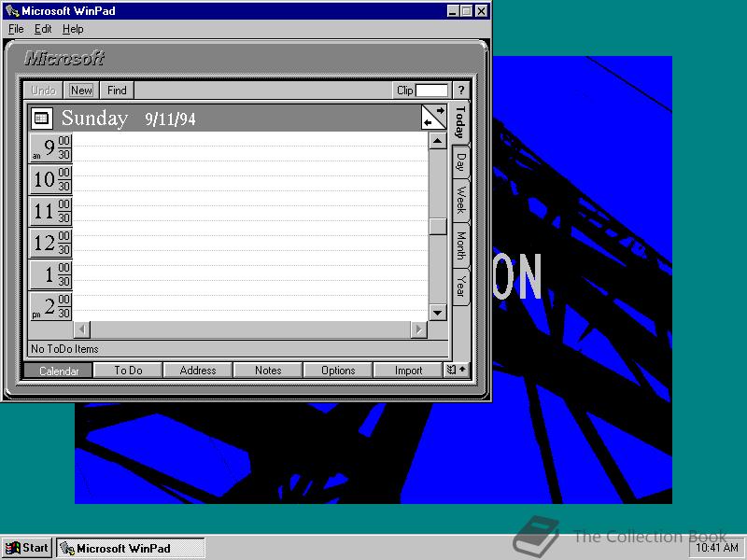Click WinPad title bar application icon
The width and height of the screenshot is (747, 560).
[x=12, y=10]
